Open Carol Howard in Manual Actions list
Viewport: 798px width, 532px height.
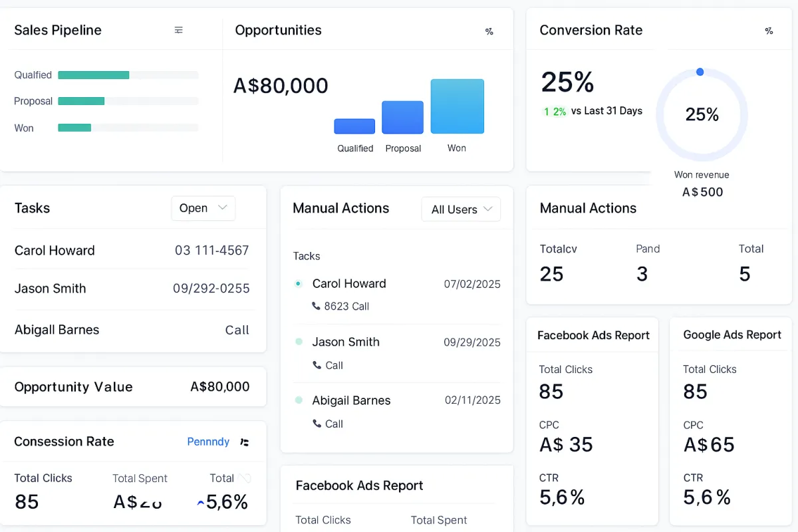point(349,283)
